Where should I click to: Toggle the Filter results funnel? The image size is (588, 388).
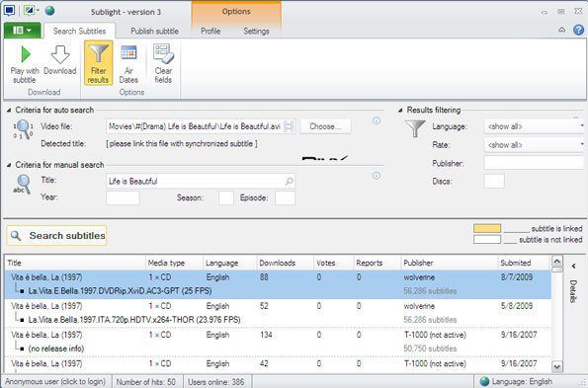[98, 63]
